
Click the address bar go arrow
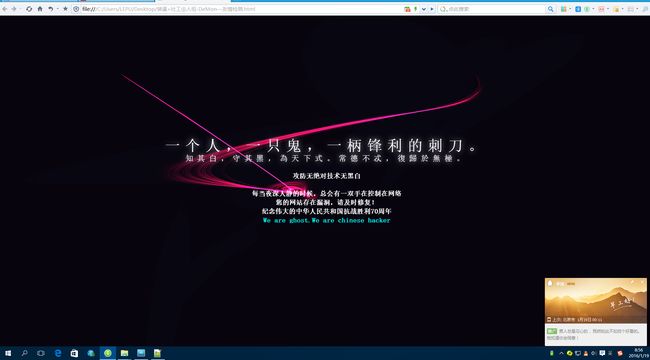pyautogui.click(x=432, y=9)
